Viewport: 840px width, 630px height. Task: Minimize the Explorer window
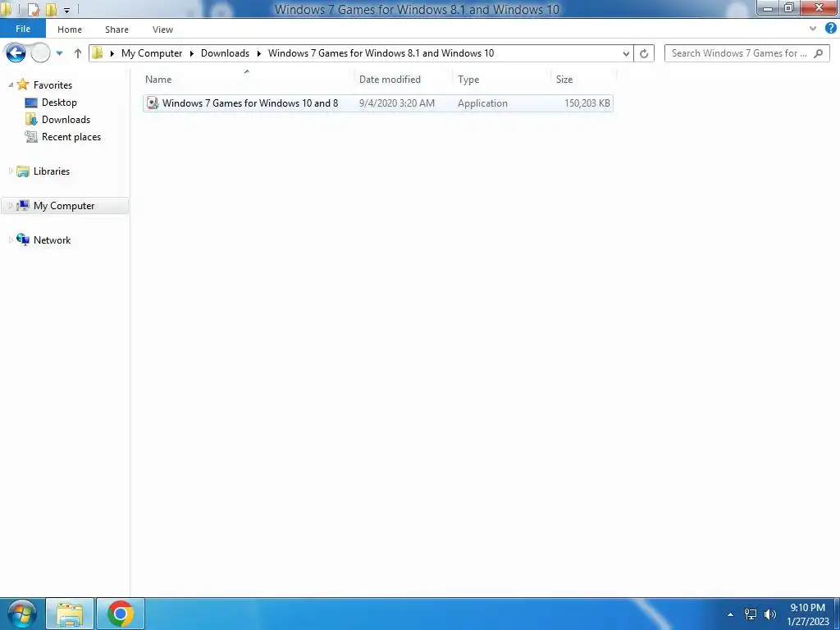[x=768, y=8]
